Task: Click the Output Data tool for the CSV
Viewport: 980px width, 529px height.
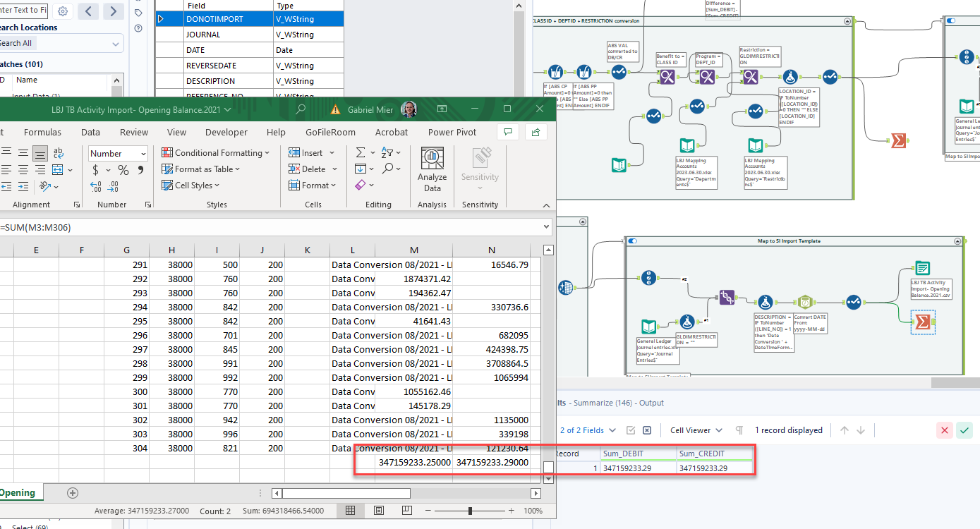Action: click(921, 268)
